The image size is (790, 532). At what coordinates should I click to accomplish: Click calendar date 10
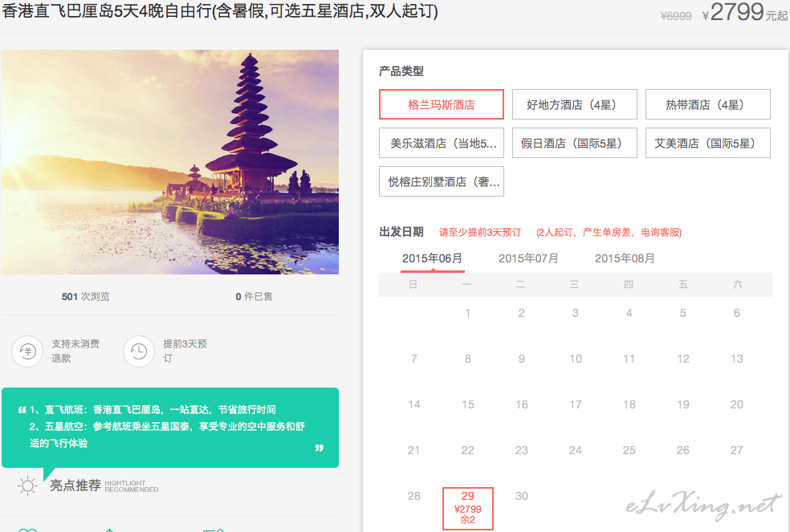576,359
